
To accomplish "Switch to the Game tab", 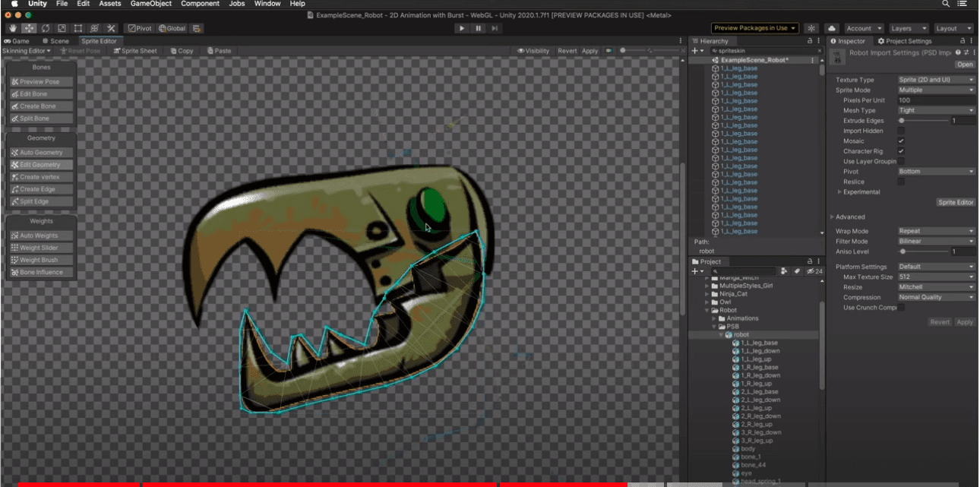I will (x=18, y=41).
